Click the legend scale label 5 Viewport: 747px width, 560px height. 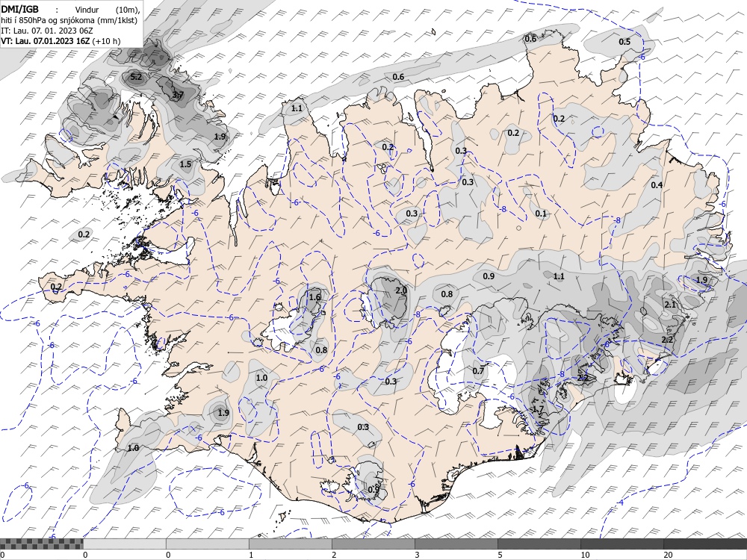click(500, 555)
